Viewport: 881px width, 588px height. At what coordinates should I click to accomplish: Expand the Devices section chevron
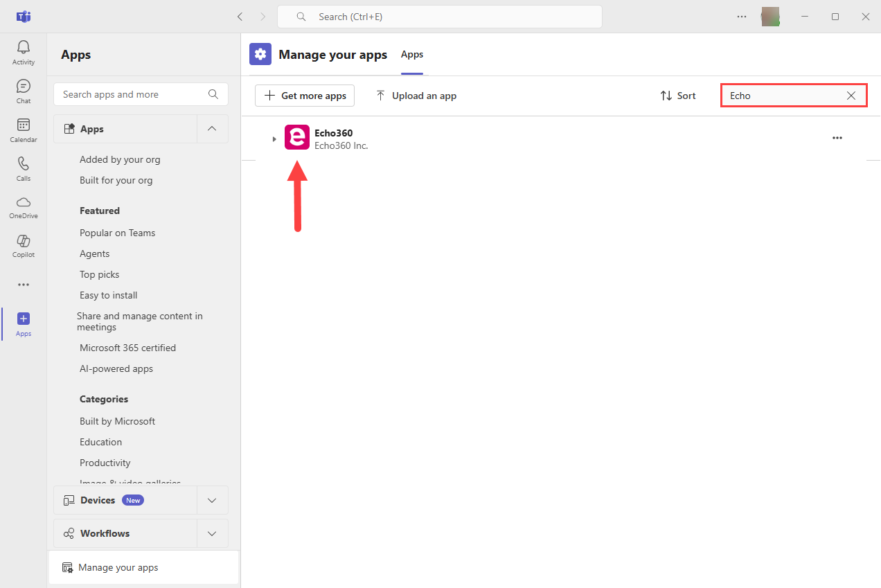coord(213,500)
